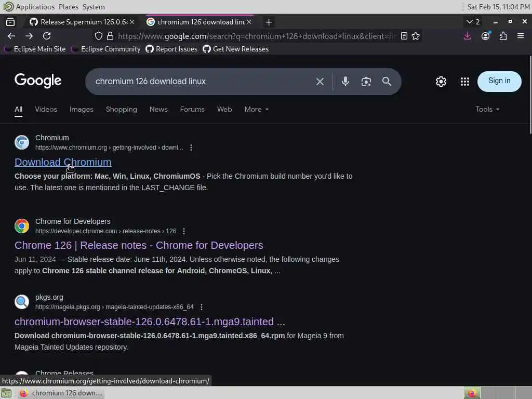Click the page vertical scrollbar
532x399 pixels.
pos(530,95)
